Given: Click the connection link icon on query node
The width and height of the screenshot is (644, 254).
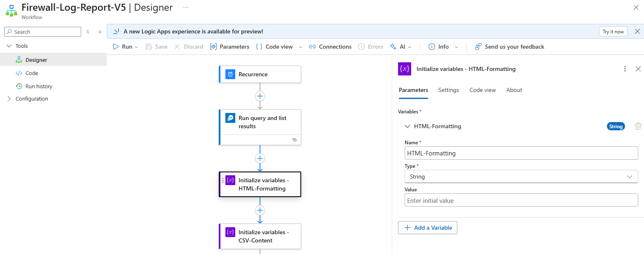Looking at the screenshot, I should point(295,140).
